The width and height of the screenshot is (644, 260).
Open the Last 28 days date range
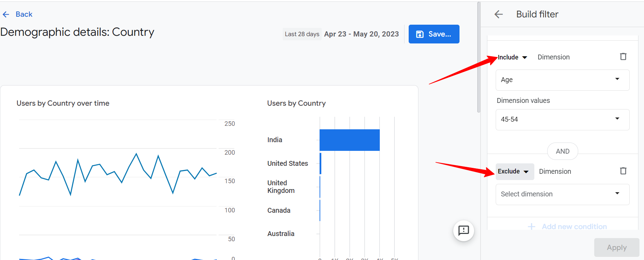[302, 34]
